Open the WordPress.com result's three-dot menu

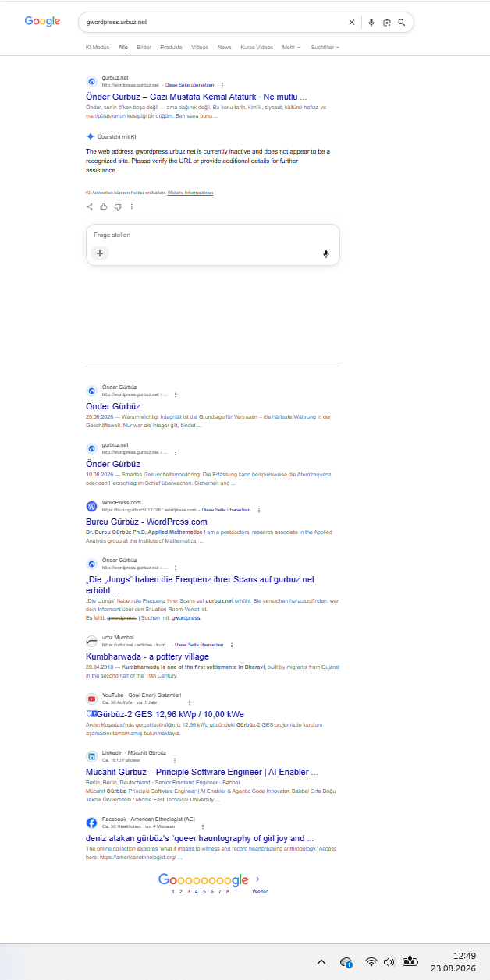pyautogui.click(x=259, y=510)
